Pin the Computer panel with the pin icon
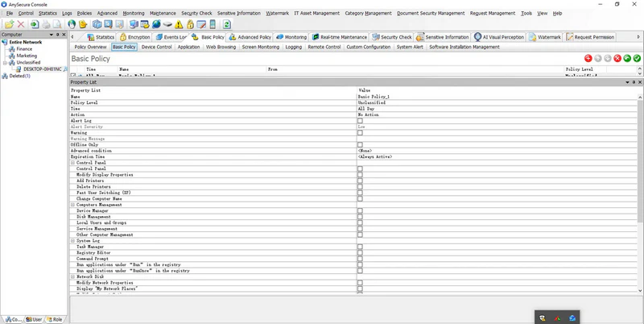The height and width of the screenshot is (324, 644). (58, 35)
